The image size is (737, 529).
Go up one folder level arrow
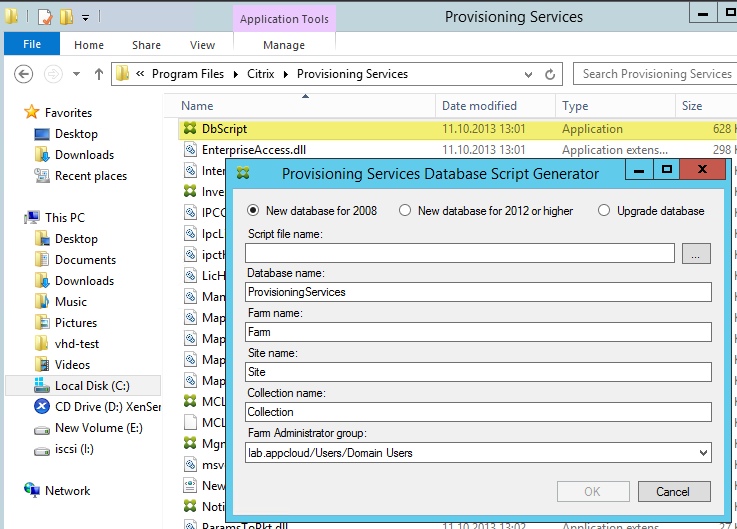coord(99,74)
